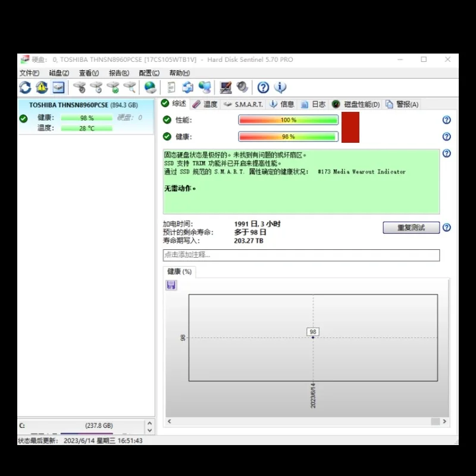
Task: Open the S.M.A.R.T. tab
Action: click(x=243, y=105)
